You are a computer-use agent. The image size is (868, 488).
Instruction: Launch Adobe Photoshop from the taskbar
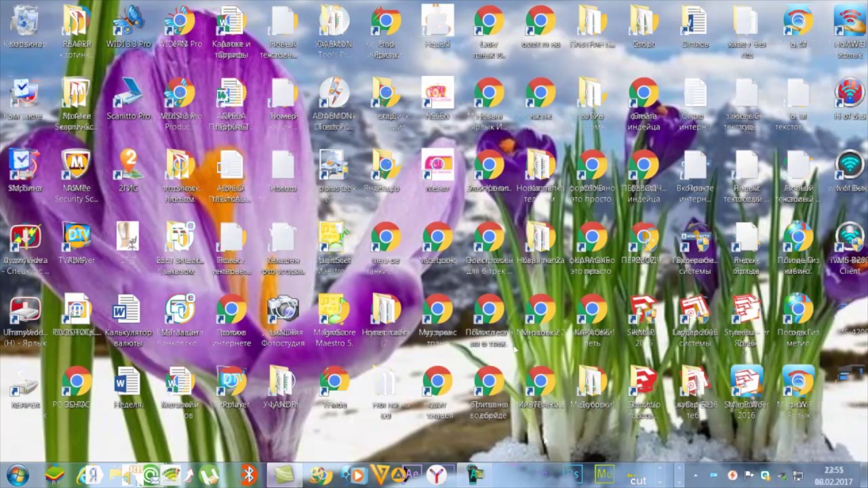573,474
